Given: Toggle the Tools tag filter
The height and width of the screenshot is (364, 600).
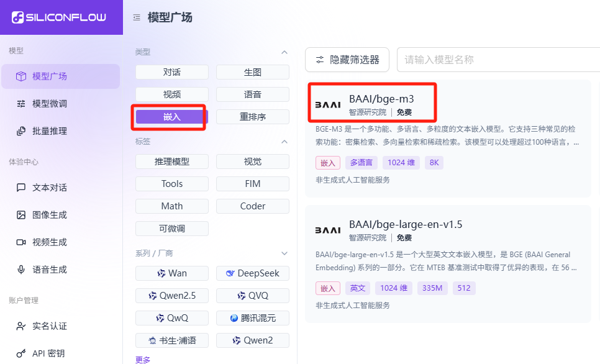Looking at the screenshot, I should coord(172,184).
